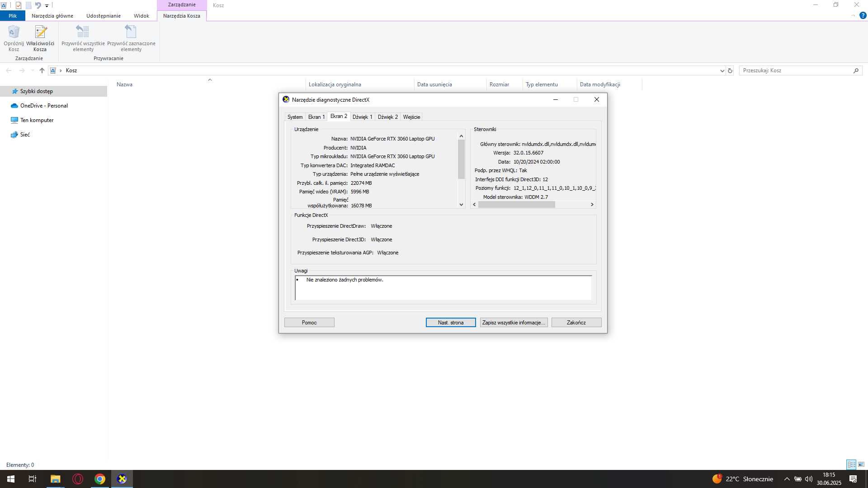Open the Plik menu tab
The image size is (868, 488).
point(13,16)
